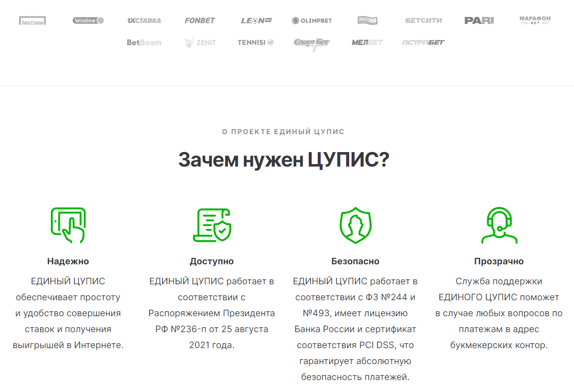Click the Прозрачно heading
Image resolution: width=574 pixels, height=392 pixels.
click(499, 261)
